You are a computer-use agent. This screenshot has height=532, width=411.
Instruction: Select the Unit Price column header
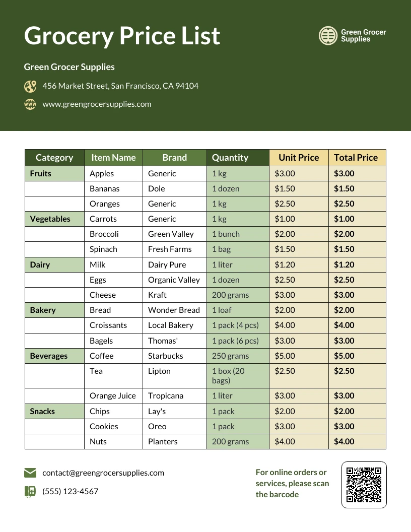pos(299,157)
